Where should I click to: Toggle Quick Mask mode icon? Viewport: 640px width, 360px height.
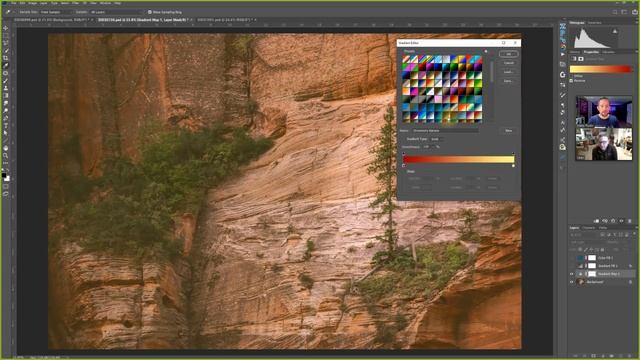[x=6, y=187]
